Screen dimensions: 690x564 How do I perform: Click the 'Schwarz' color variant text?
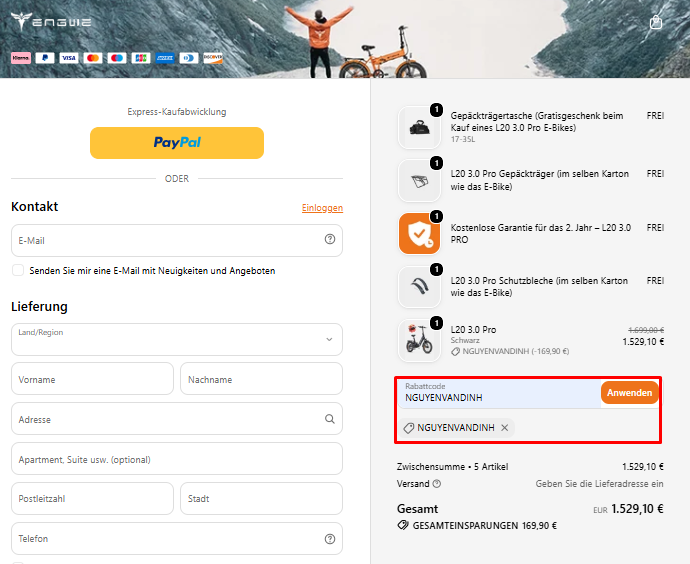(465, 340)
